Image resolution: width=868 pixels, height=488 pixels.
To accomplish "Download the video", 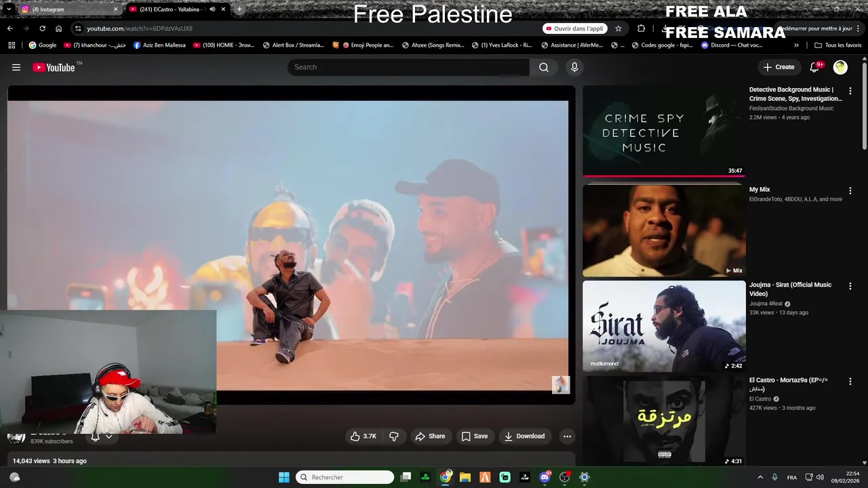I will coord(525,436).
